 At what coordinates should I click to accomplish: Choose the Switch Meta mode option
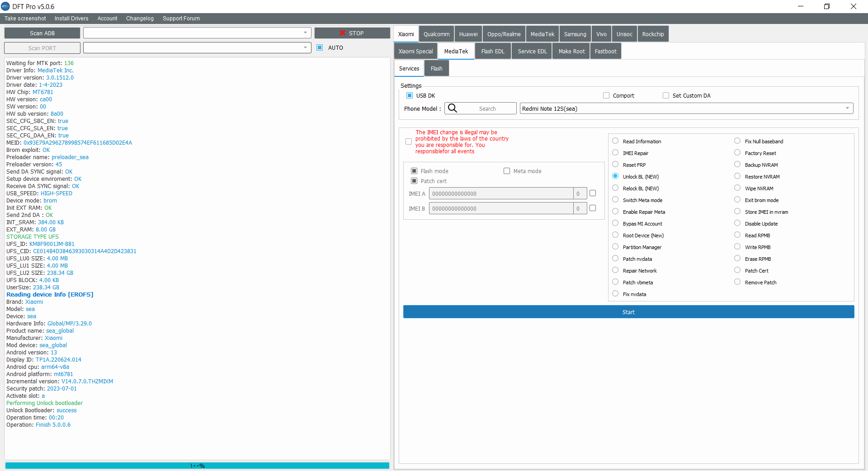click(x=615, y=200)
